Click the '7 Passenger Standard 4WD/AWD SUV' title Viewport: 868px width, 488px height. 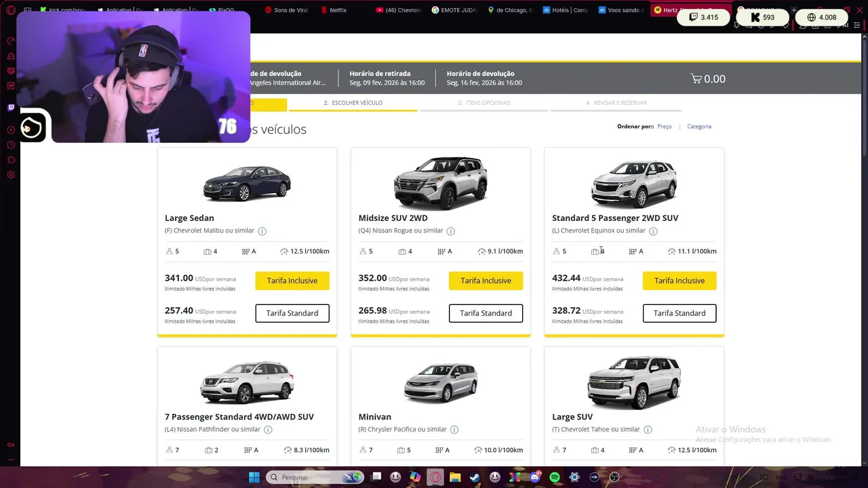239,417
